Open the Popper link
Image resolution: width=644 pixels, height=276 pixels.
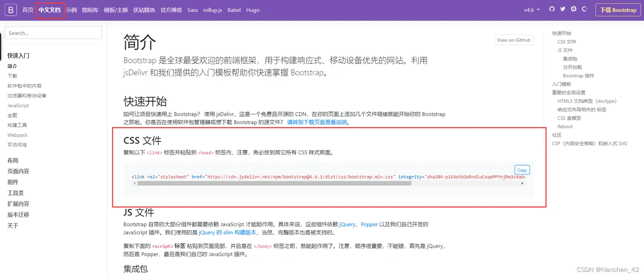point(369,224)
